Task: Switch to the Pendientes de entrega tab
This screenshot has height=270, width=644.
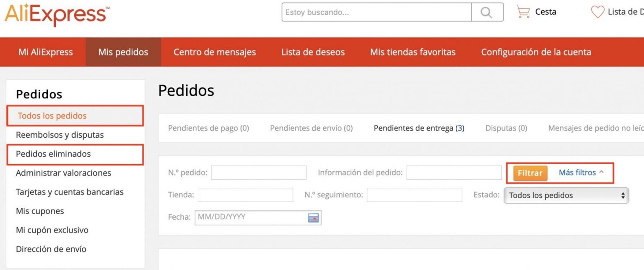Action: tap(418, 128)
